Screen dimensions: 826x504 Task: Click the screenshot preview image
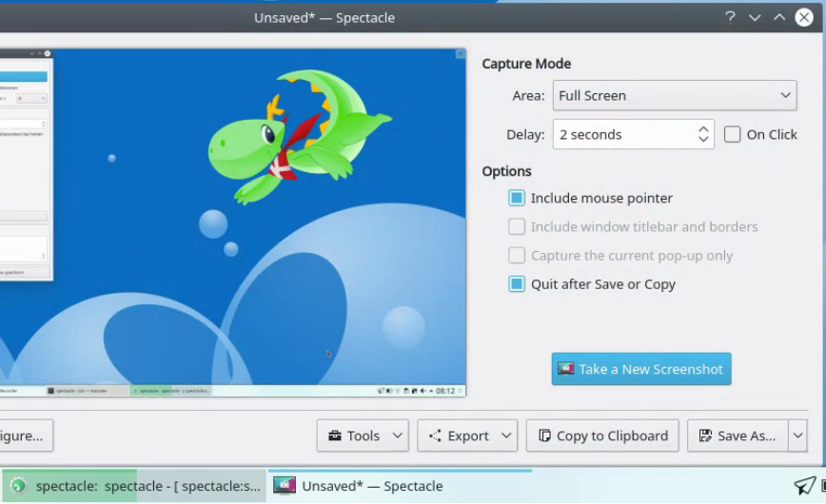click(x=232, y=223)
